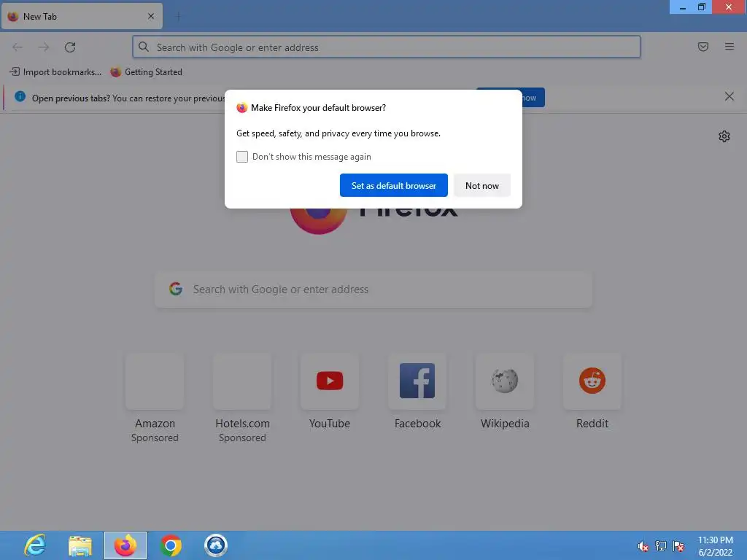Check Don't show this message again
Image resolution: width=747 pixels, height=560 pixels.
click(x=242, y=157)
